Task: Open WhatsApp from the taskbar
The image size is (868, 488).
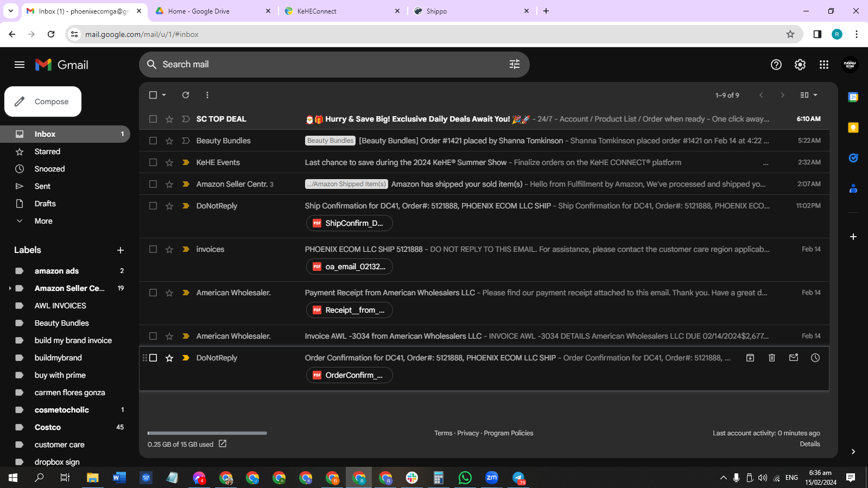Action: tap(465, 478)
